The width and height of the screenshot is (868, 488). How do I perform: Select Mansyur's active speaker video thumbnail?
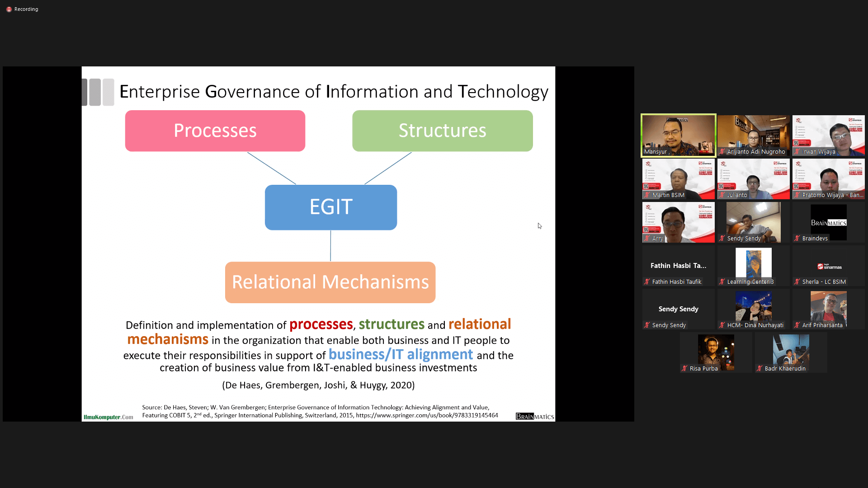(x=678, y=134)
